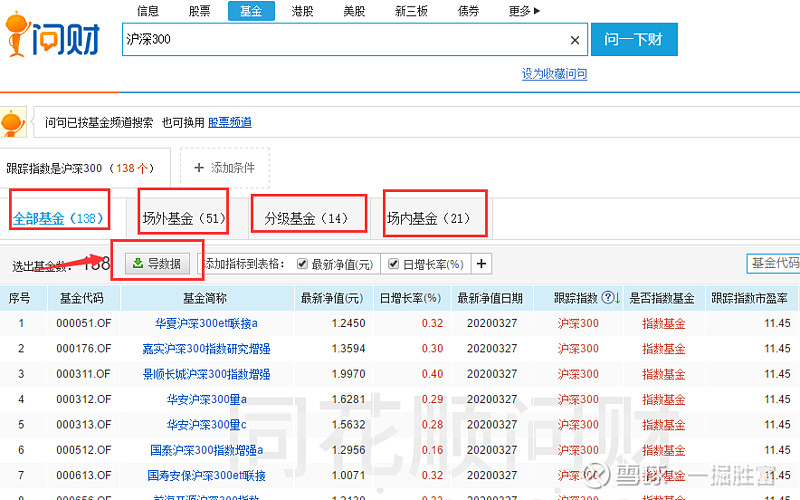Click net value 1.2450
The image size is (800, 500).
pyautogui.click(x=348, y=323)
